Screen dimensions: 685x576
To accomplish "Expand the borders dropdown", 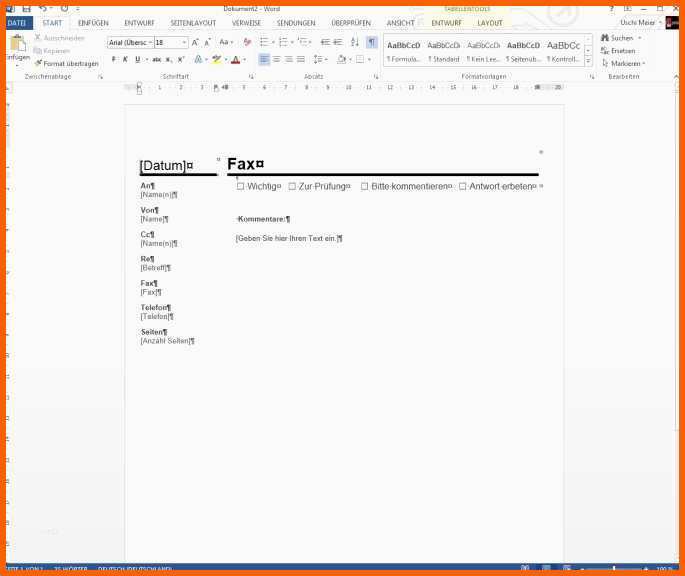I will tap(370, 59).
